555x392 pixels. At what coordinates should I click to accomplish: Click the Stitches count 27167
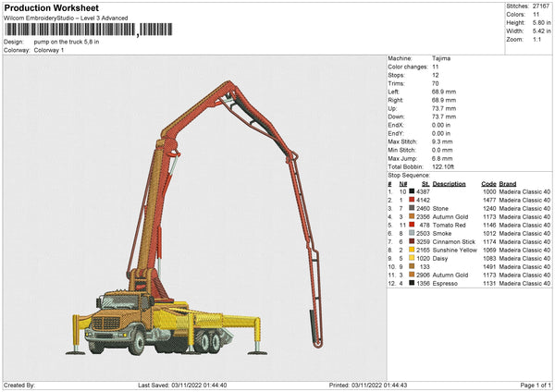pos(540,6)
